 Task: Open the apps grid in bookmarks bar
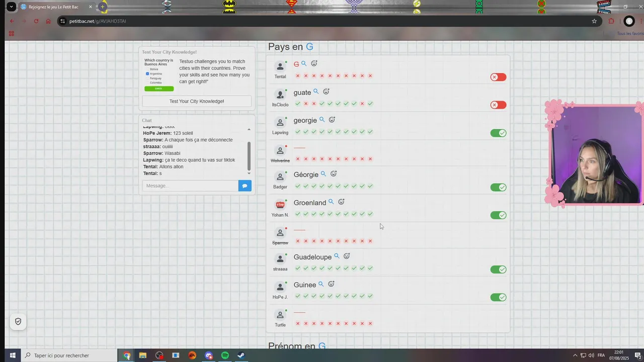tap(11, 34)
